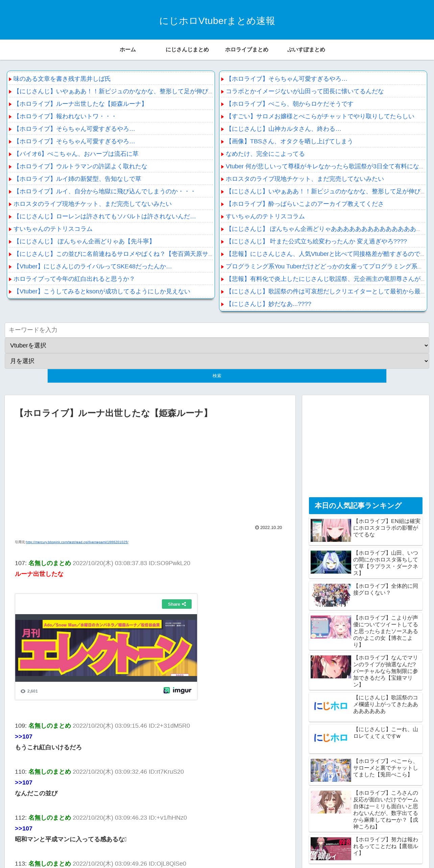Open 【ホロライブ】報われないトワ link
This screenshot has width=434, height=868.
65,116
